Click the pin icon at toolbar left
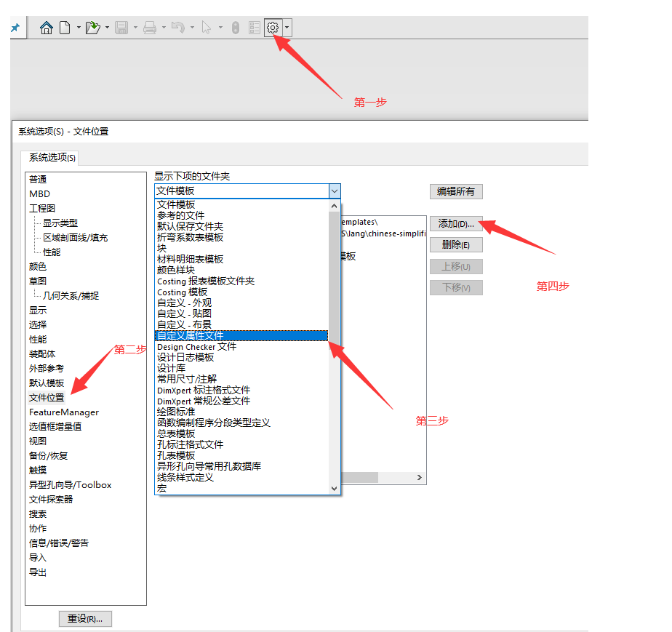Image resolution: width=672 pixels, height=632 pixels. coord(15,28)
